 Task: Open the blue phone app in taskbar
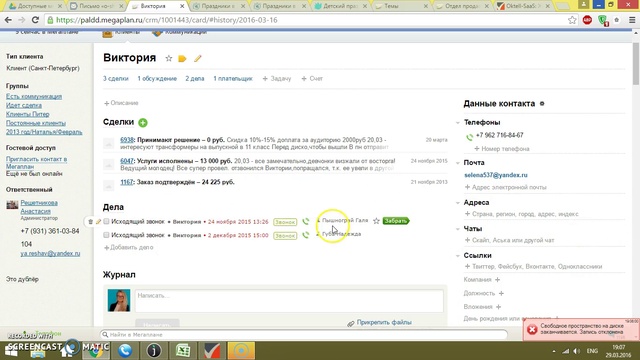point(125,351)
